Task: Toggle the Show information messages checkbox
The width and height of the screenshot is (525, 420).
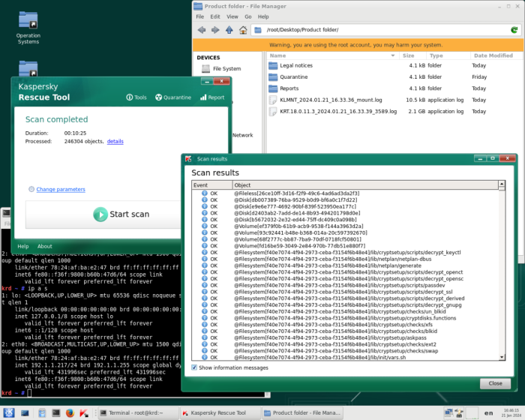Action: pyautogui.click(x=194, y=367)
